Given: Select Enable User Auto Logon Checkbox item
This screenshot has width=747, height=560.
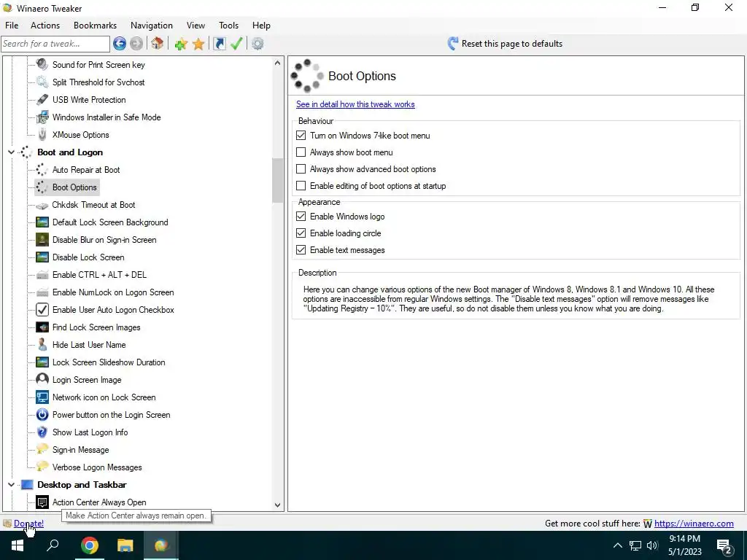Looking at the screenshot, I should pyautogui.click(x=113, y=310).
